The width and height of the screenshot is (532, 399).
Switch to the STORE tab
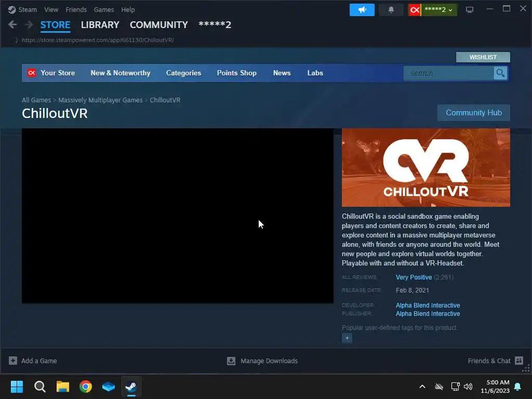(55, 25)
